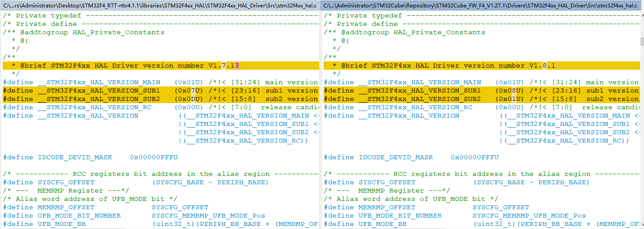Click the Private typedef comment in the STM32Cube_FW_F4 pane

tap(481, 16)
